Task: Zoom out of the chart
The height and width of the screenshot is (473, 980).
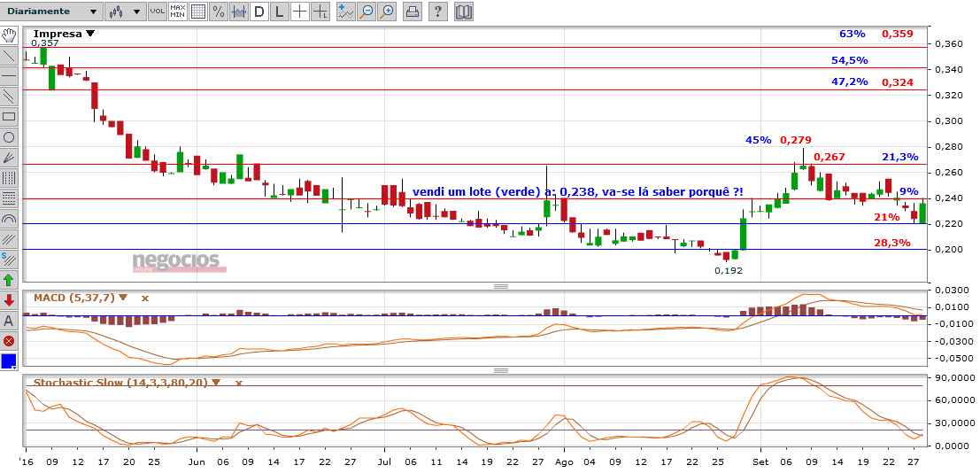Action: pyautogui.click(x=367, y=12)
